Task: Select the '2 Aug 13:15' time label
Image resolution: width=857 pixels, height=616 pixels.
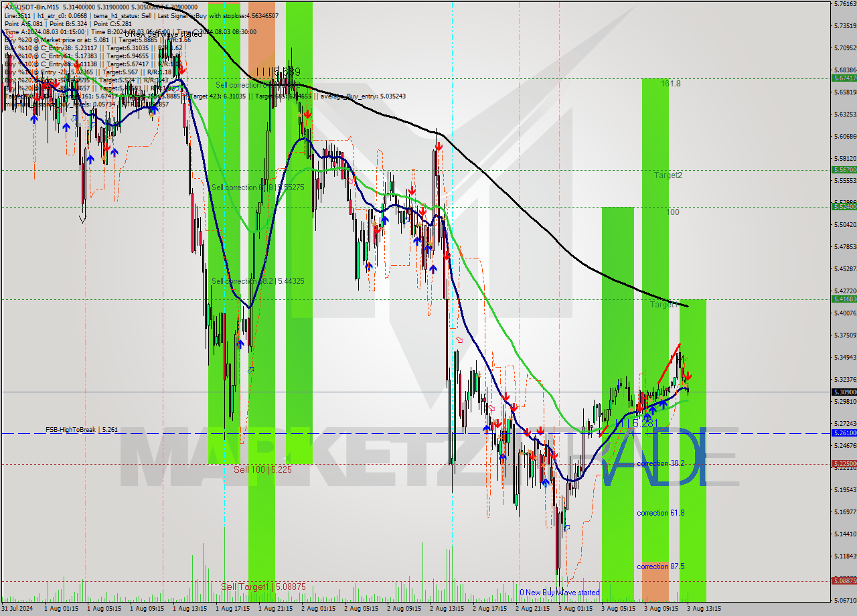Action: coord(447,609)
